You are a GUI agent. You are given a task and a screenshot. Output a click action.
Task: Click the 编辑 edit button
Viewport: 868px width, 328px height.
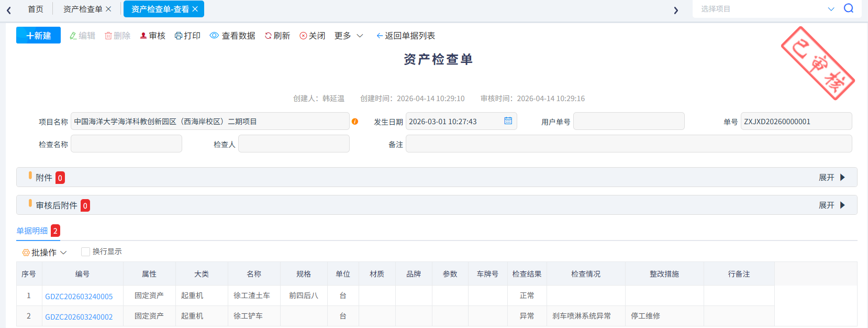[82, 36]
